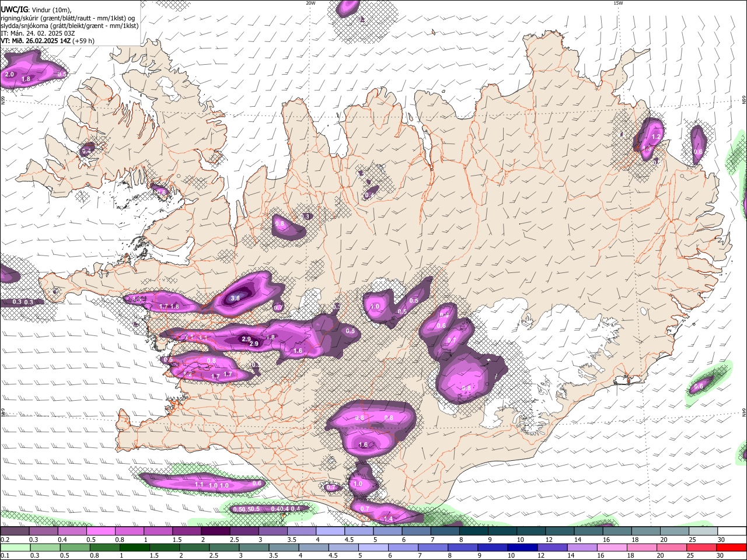Select the bright pink 0.5 swatch in top legend row

tap(101, 531)
